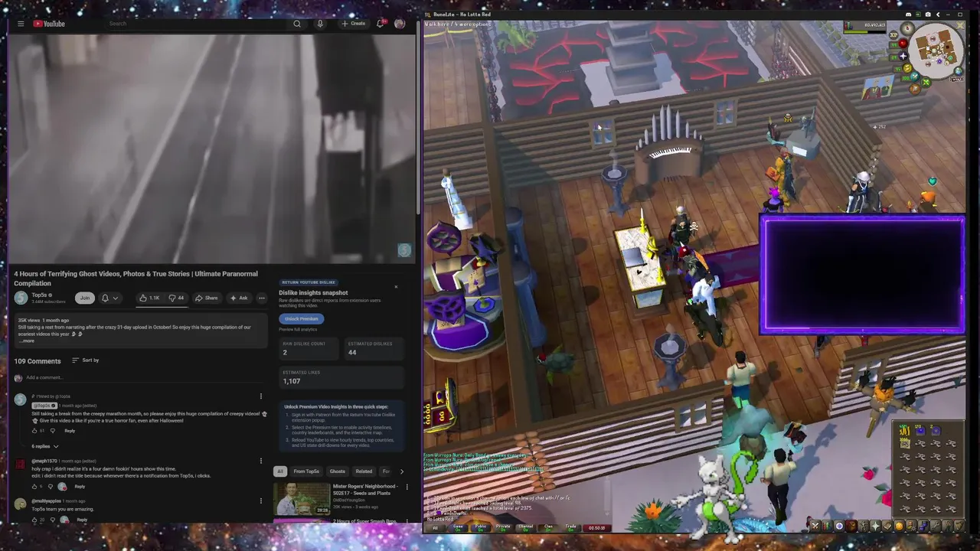Open Discord icon in RuneLite title bar
This screenshot has height=551, width=980.
pyautogui.click(x=909, y=15)
